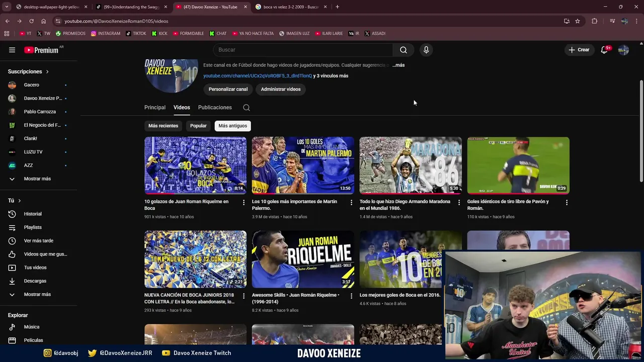This screenshot has width=644, height=362.
Task: Open Maradona 86 video thumbnail
Action: click(x=411, y=165)
